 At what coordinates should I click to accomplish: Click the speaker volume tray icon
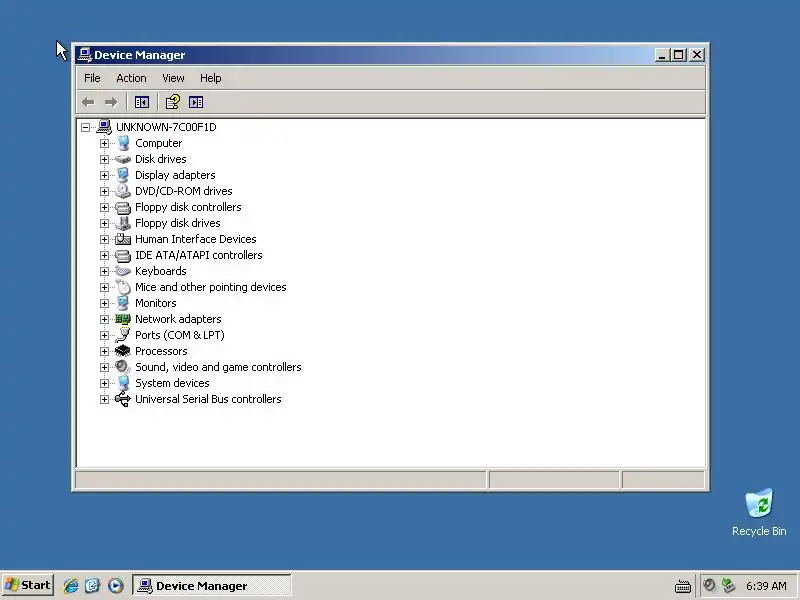point(709,585)
